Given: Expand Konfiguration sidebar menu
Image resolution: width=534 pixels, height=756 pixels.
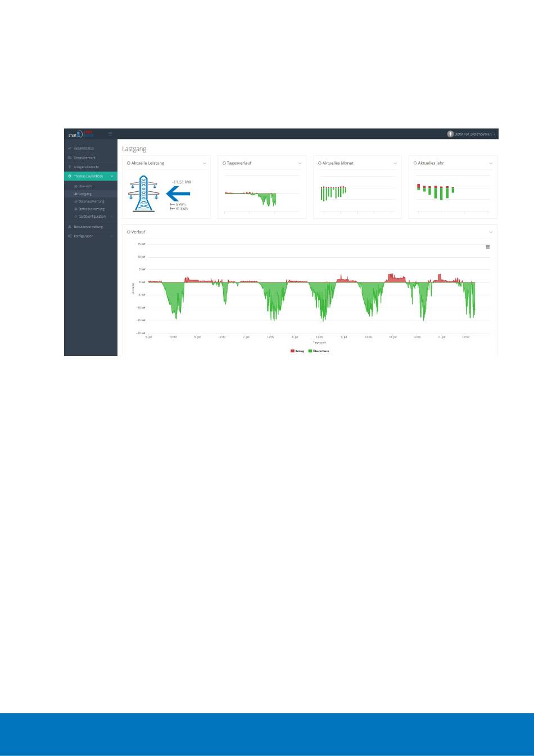Looking at the screenshot, I should pyautogui.click(x=90, y=236).
